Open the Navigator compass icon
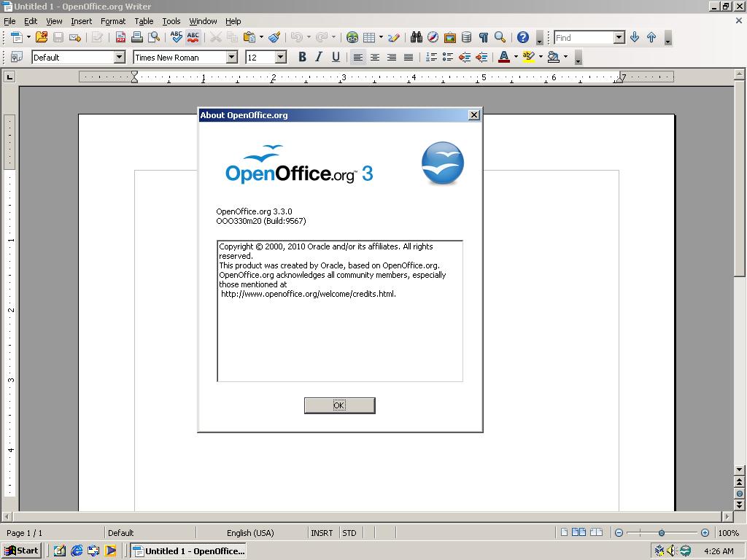 433,37
